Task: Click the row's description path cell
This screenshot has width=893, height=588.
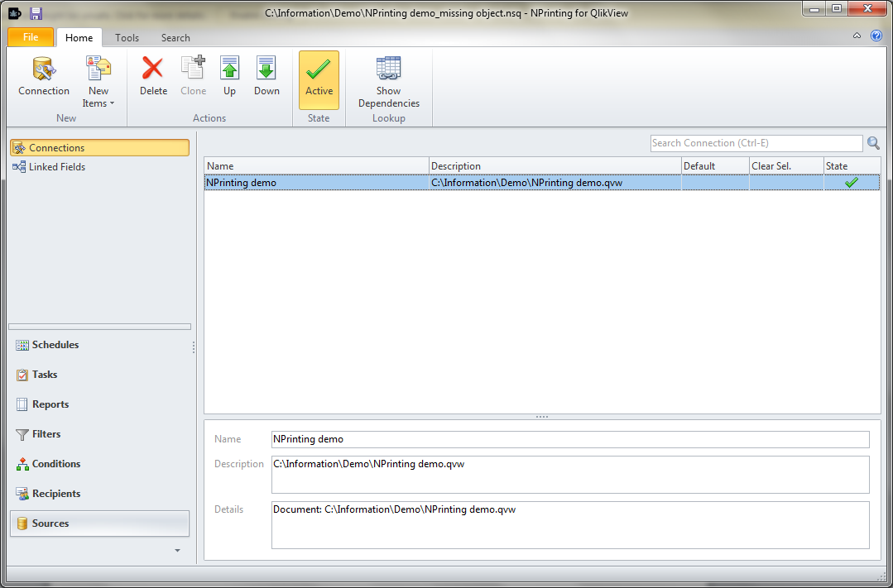Action: point(555,183)
